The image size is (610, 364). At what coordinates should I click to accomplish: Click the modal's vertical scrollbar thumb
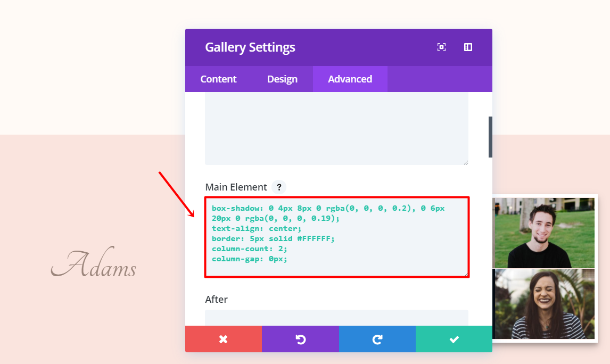tap(490, 137)
